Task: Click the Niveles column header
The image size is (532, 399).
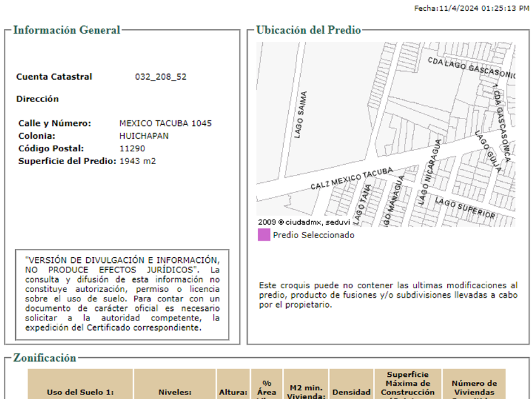Action: [174, 391]
